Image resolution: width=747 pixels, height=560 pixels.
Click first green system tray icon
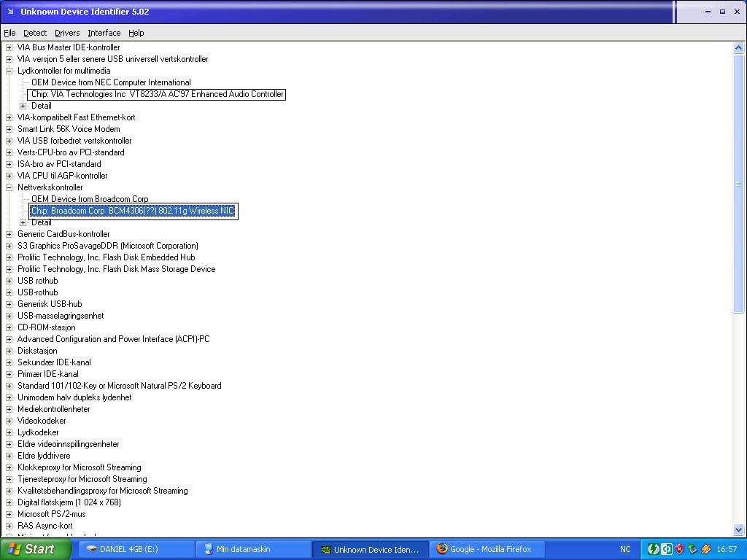[x=653, y=550]
